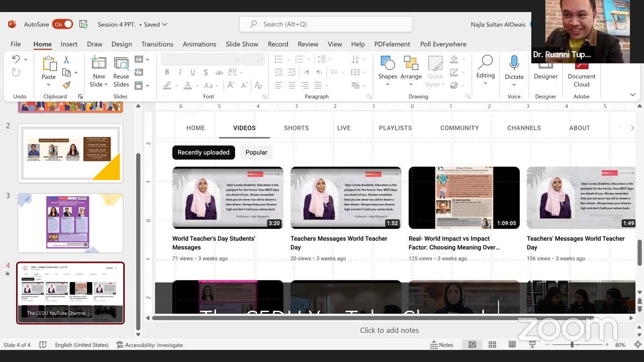The height and width of the screenshot is (362, 644).
Task: Switch to Normal view in status bar
Action: coord(472,345)
